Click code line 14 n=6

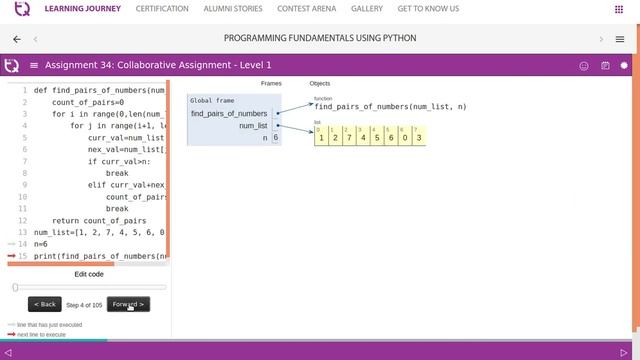(40, 244)
